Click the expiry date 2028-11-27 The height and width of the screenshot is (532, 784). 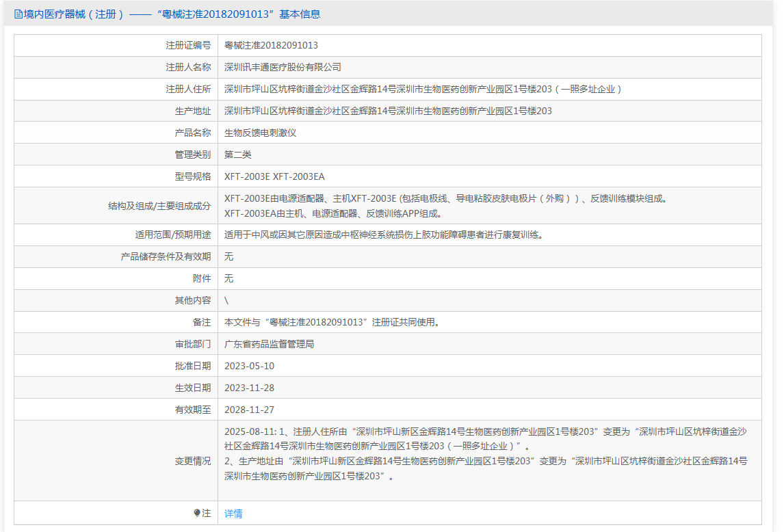(249, 410)
